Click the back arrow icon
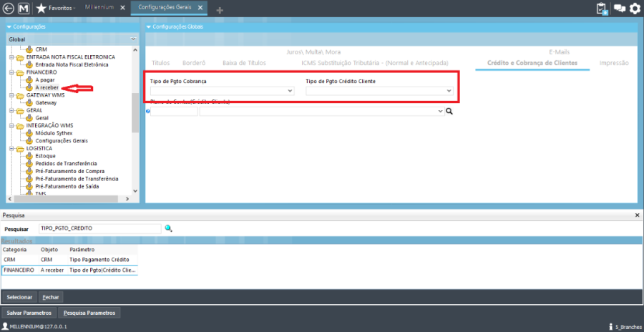The height and width of the screenshot is (332, 644). point(8,8)
